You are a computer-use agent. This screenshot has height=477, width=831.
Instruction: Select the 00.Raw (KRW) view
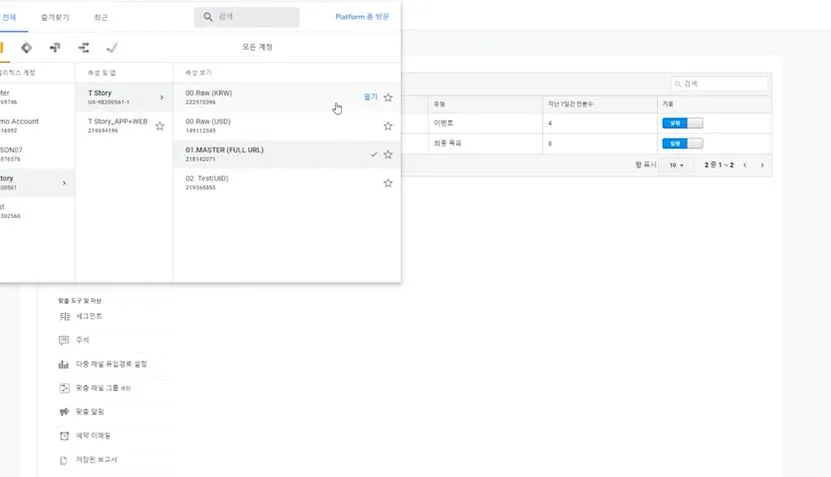coord(287,98)
